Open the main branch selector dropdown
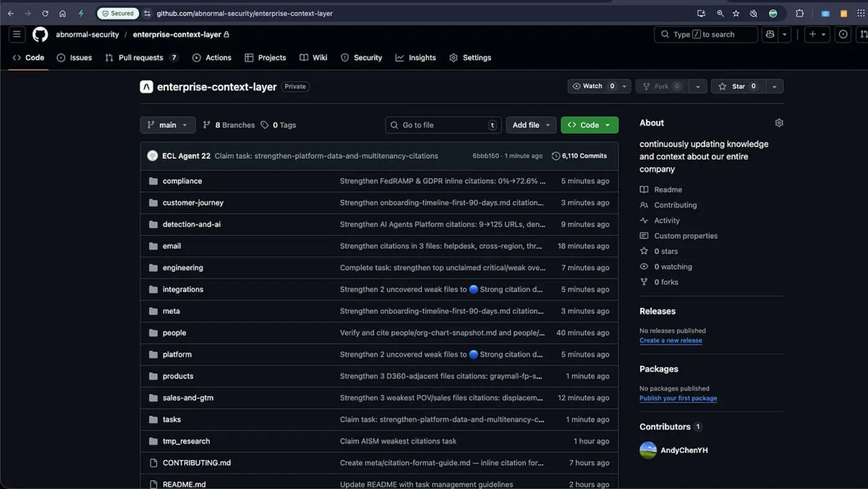This screenshot has width=868, height=489. coord(167,125)
